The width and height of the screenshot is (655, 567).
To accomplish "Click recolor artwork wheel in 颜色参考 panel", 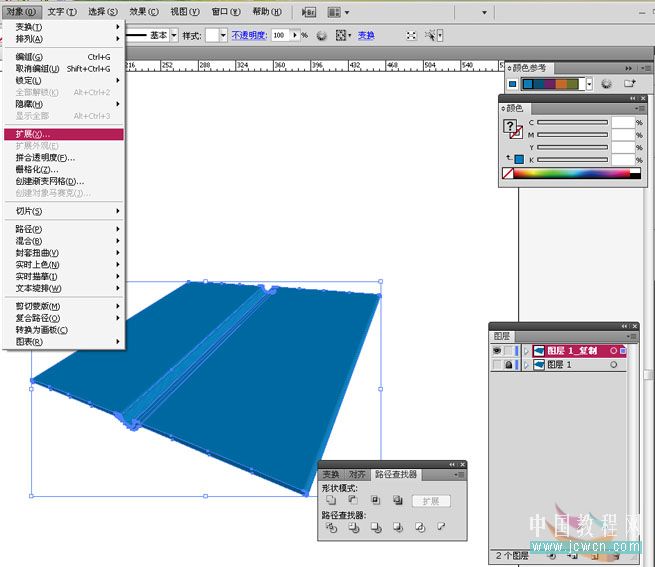I will point(606,84).
